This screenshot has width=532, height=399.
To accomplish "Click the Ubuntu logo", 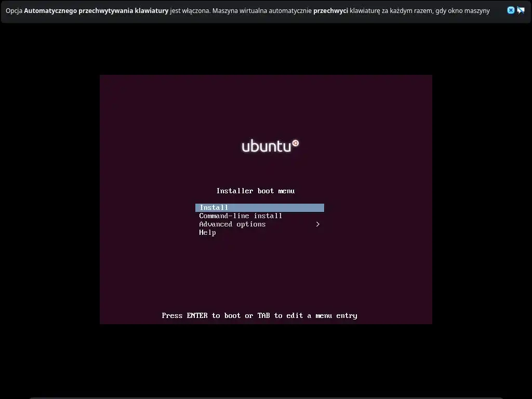I will pyautogui.click(x=270, y=146).
